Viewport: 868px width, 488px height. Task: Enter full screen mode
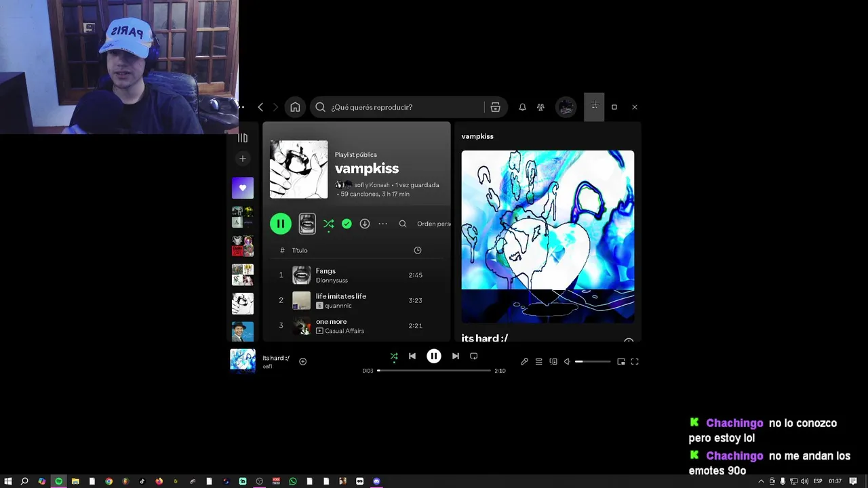click(x=635, y=362)
